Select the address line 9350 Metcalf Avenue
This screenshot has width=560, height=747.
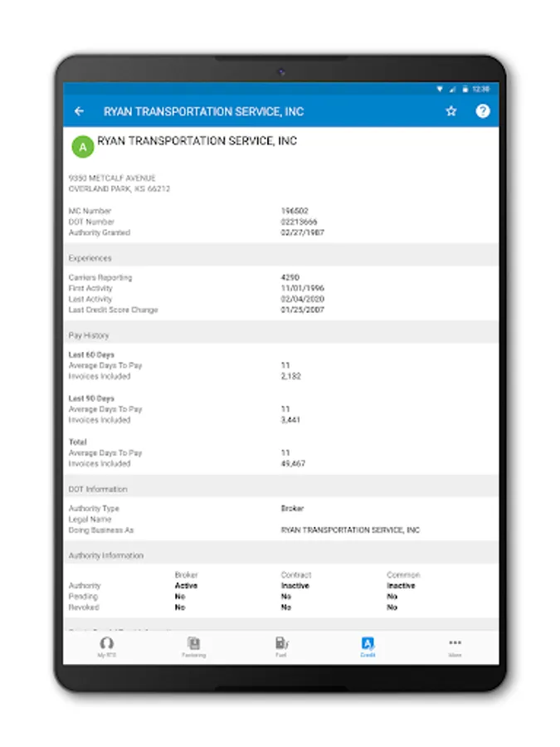[x=112, y=178]
